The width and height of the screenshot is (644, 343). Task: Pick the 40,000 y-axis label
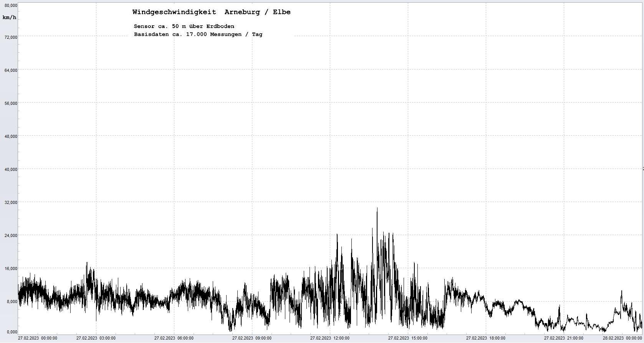point(10,169)
